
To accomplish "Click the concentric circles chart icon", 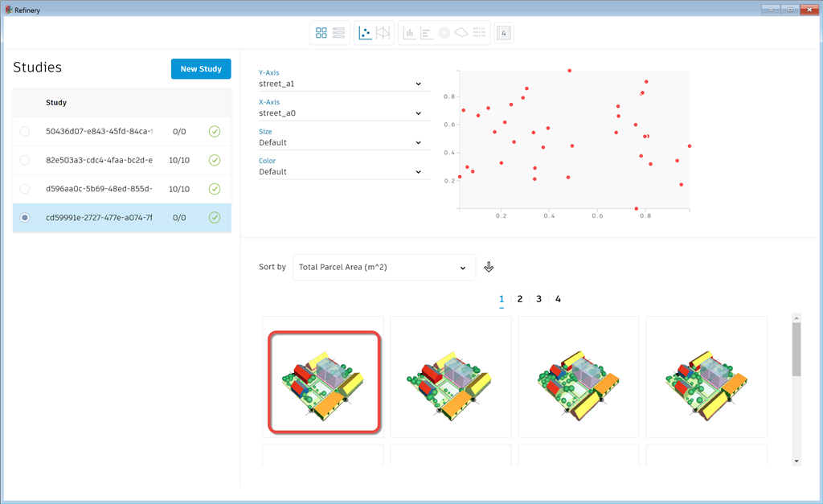I will [x=444, y=33].
